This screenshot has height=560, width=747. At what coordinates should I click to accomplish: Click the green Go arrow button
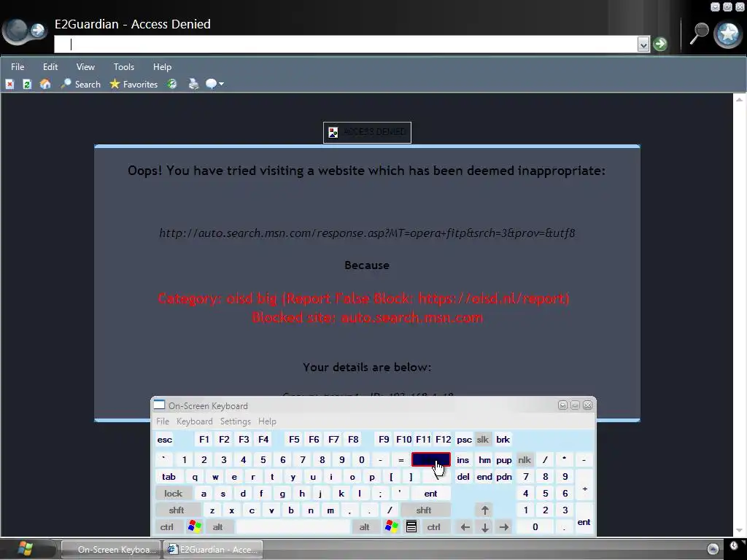point(659,44)
